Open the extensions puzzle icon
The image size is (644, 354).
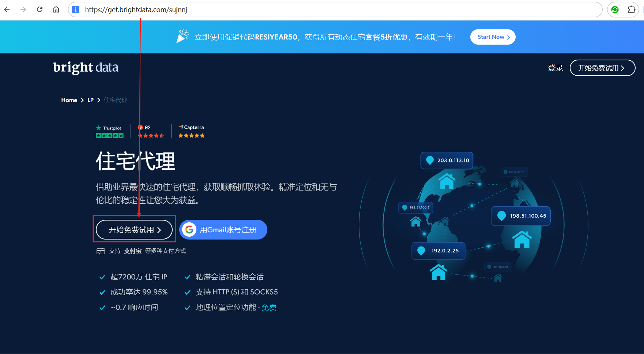[632, 10]
